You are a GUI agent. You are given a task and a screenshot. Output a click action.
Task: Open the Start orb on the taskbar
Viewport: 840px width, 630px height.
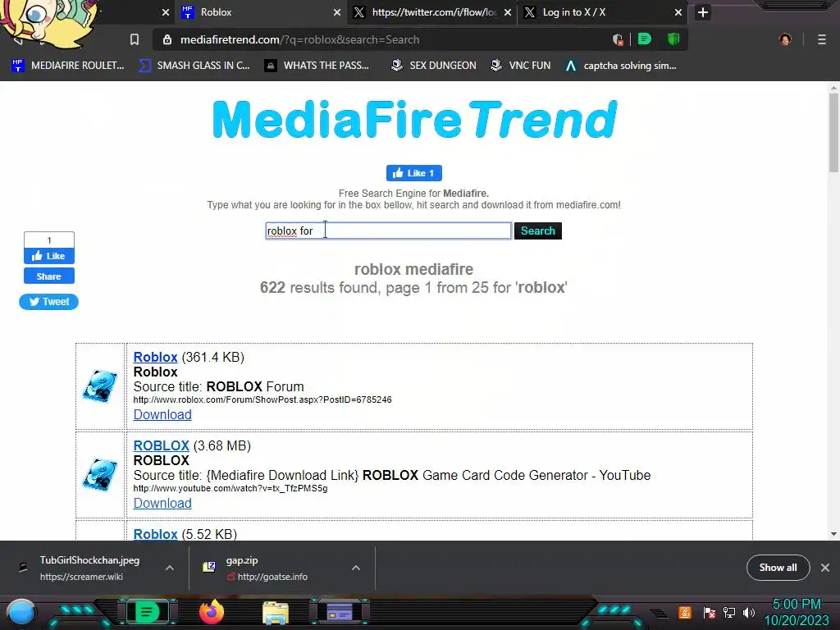21,612
